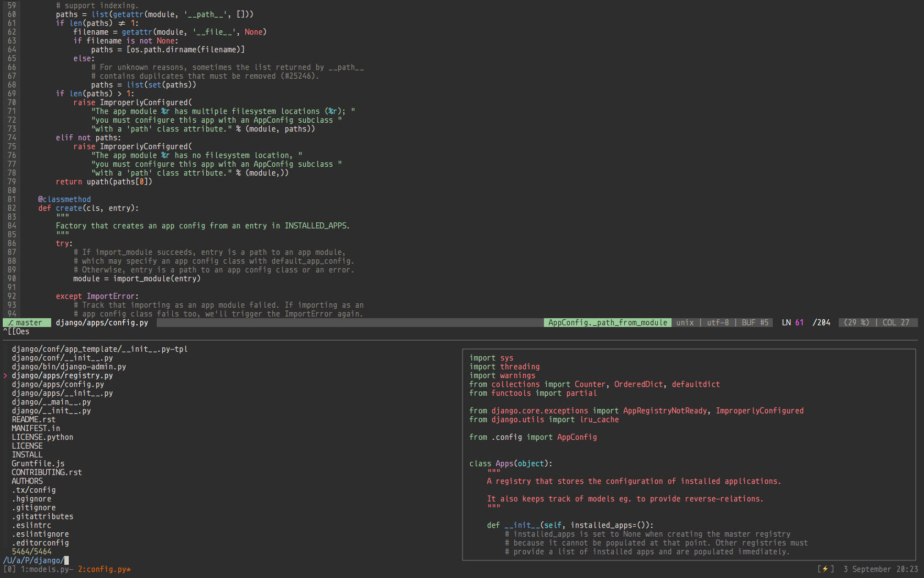The width and height of the screenshot is (924, 578).
Task: Click AppConfig._path_from_module statusline tag
Action: (608, 323)
